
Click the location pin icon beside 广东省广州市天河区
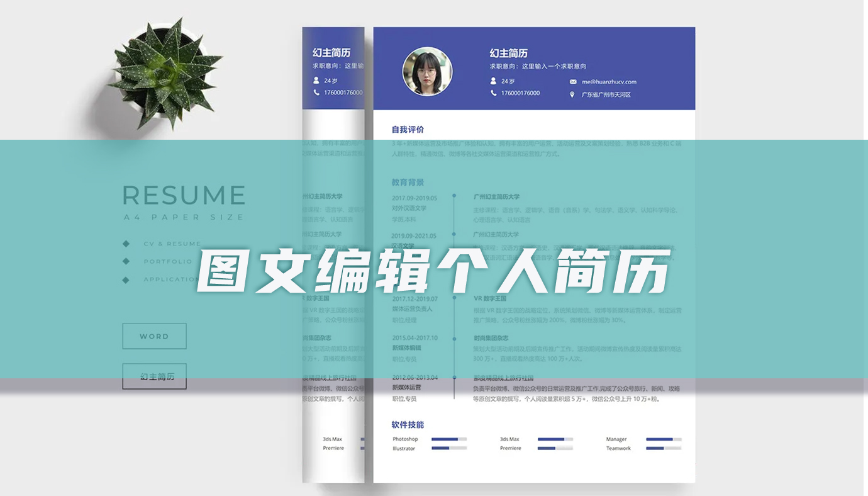click(x=572, y=95)
